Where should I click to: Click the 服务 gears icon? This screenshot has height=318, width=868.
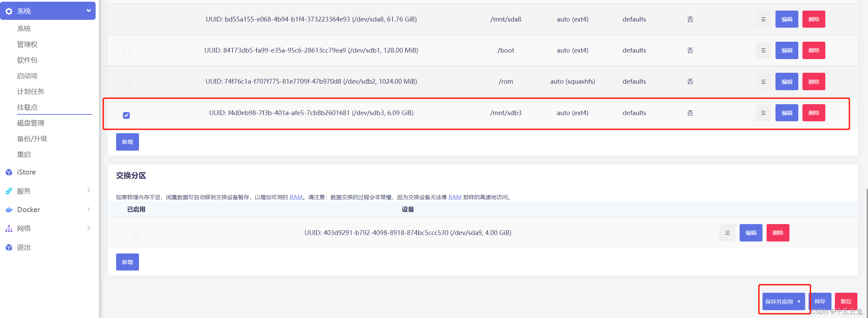tap(9, 191)
